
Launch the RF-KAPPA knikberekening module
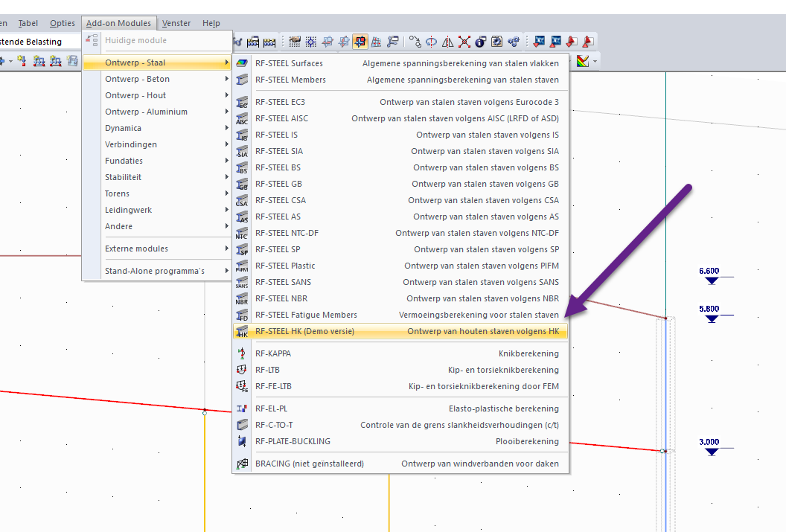(x=400, y=353)
